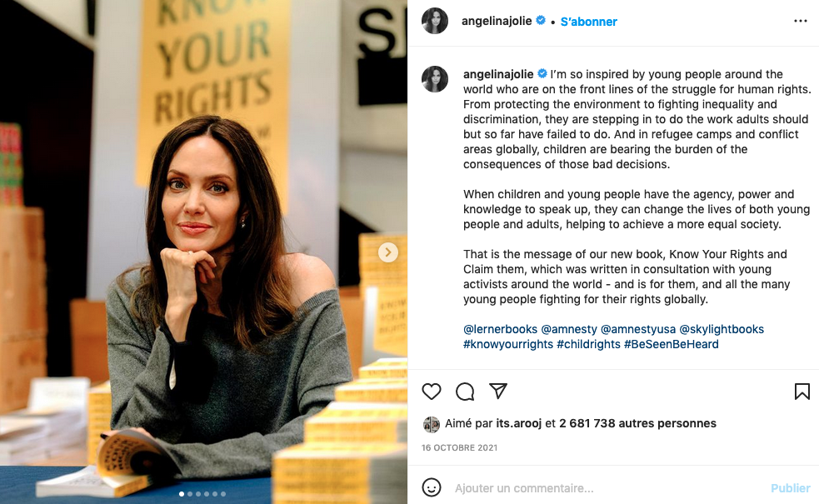Open the @lernerbooks mention
This screenshot has height=504, width=819.
point(500,329)
